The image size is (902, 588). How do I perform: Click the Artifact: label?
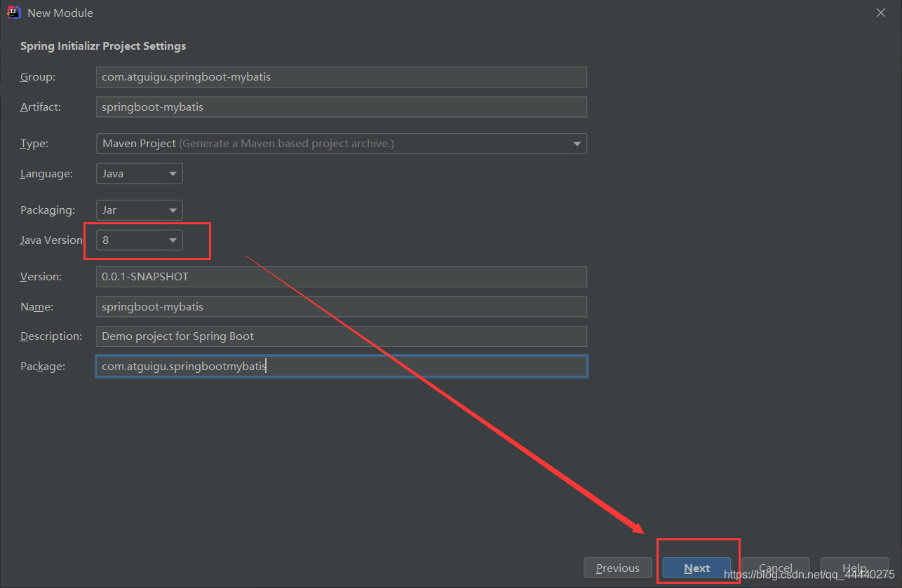click(x=41, y=107)
